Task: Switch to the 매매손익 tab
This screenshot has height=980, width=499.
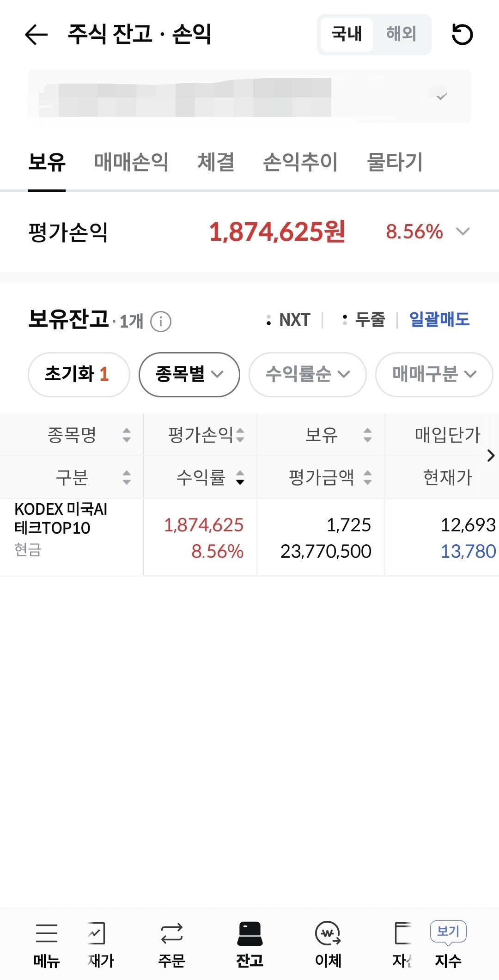Action: point(131,162)
